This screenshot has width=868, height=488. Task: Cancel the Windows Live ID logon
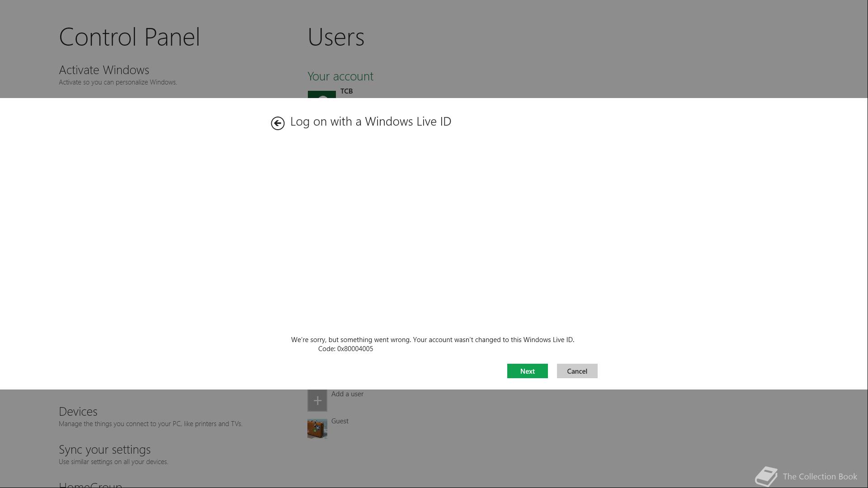point(577,371)
